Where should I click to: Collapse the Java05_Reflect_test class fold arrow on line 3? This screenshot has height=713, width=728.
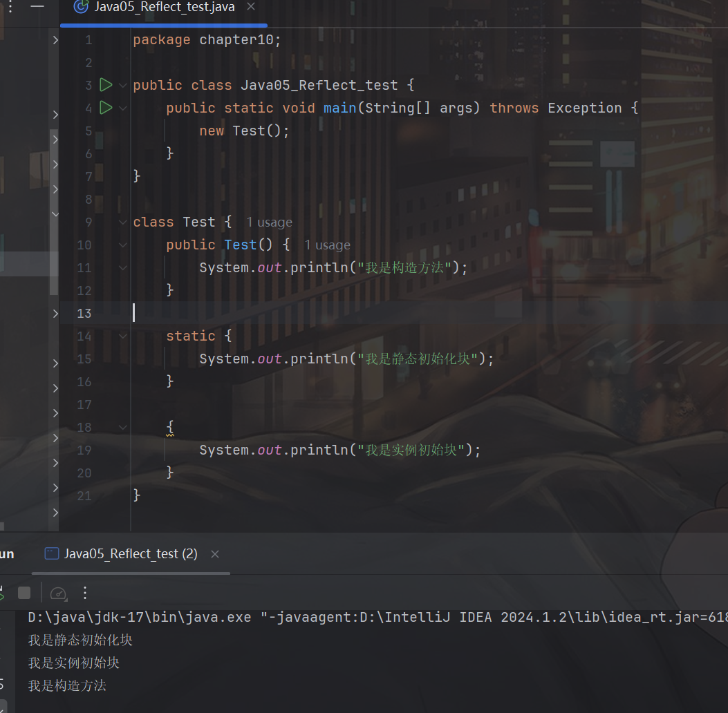[123, 86]
